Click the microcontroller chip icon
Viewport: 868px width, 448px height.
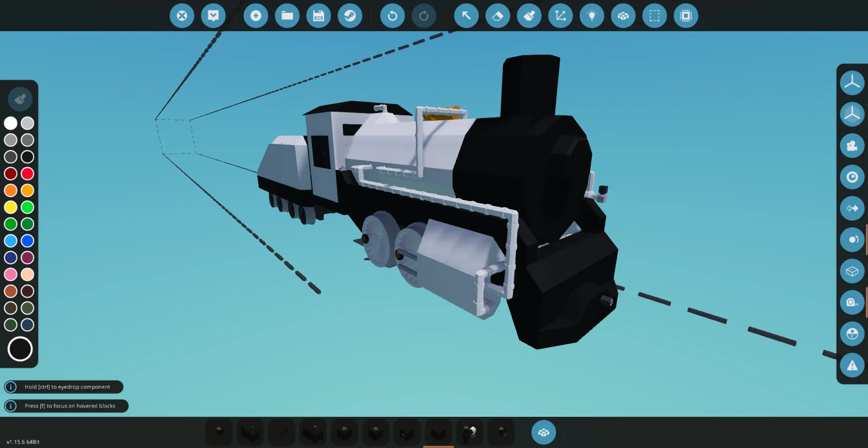coord(686,16)
